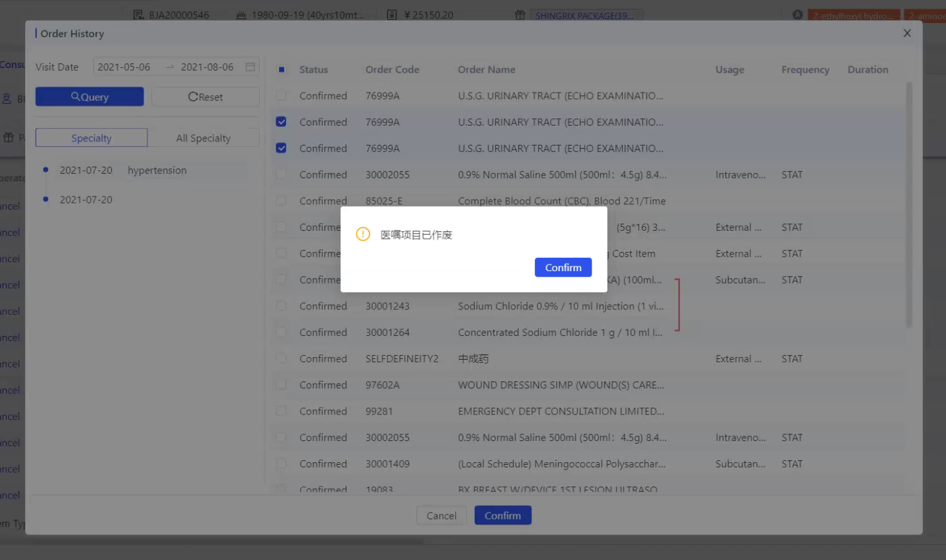Uncheck the second checked 76999A order
This screenshot has width=946, height=560.
pos(281,148)
